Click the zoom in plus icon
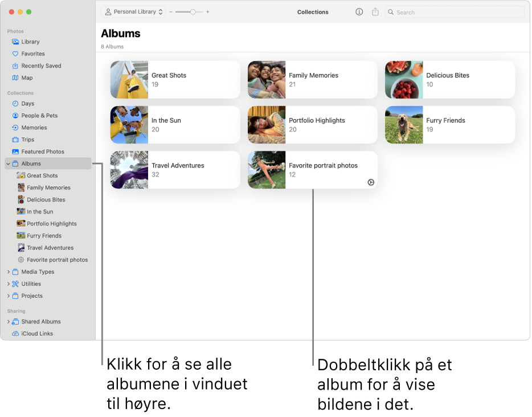The height and width of the screenshot is (417, 532). (208, 12)
